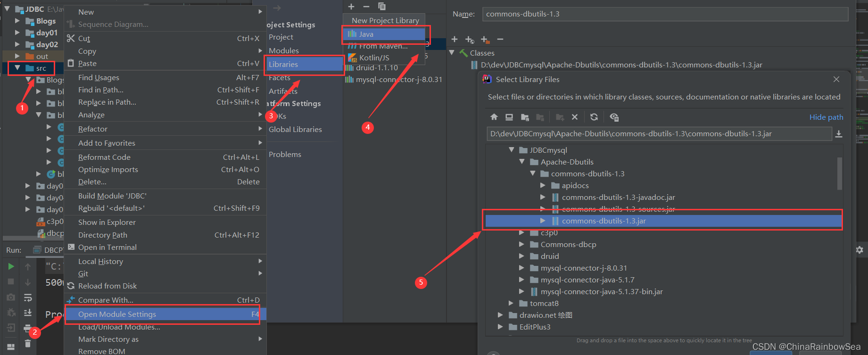Screen dimensions: 868x355
Task: Jump to Desktop directory in file chooser
Action: point(509,117)
